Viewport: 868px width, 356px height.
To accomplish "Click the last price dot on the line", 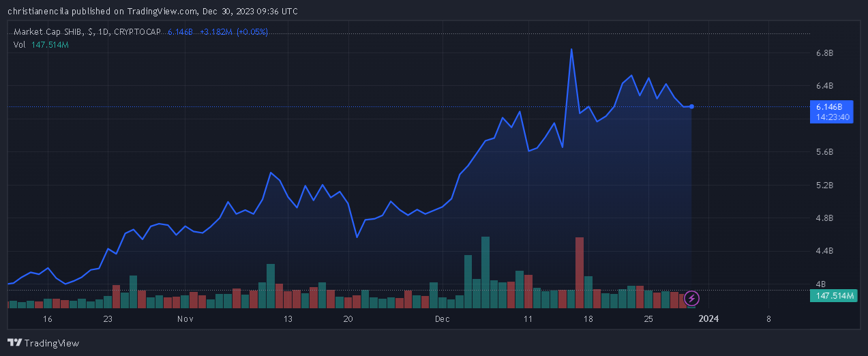I will [691, 106].
